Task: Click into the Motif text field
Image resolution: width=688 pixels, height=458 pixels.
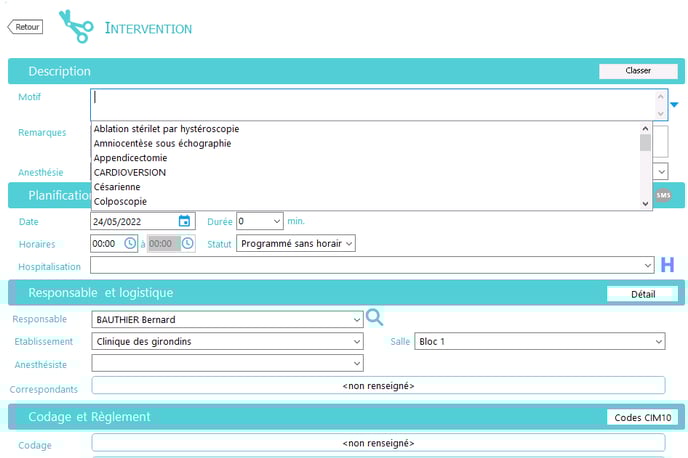Action: (370, 98)
